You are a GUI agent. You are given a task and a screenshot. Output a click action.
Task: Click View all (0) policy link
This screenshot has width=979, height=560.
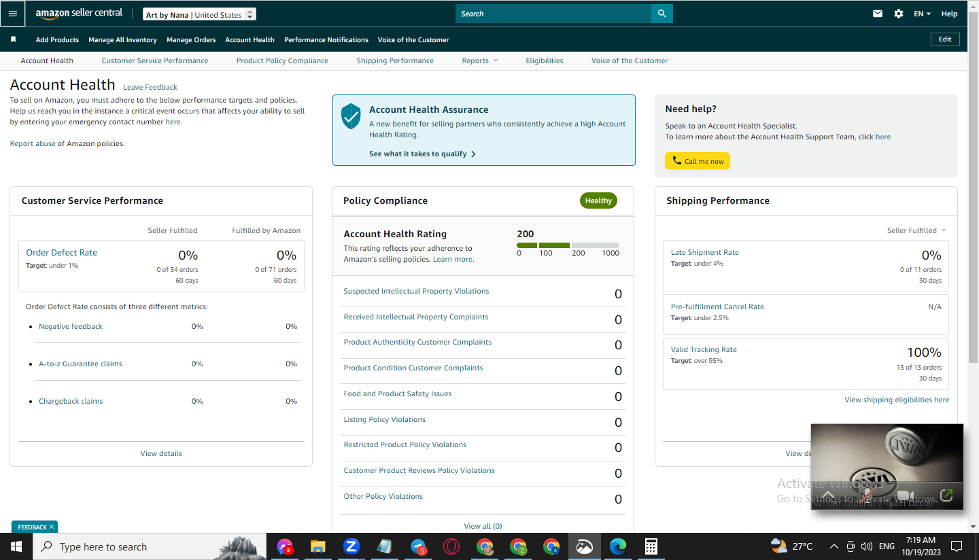[483, 526]
